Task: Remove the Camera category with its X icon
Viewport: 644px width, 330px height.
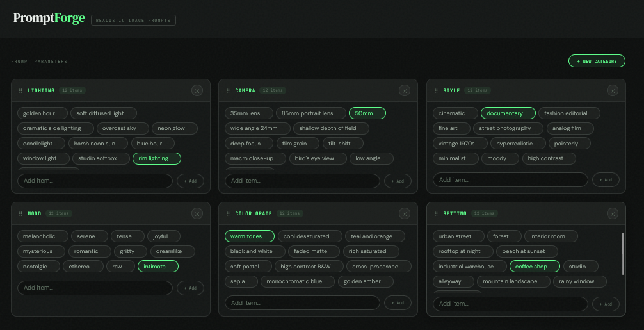Action: [405, 90]
